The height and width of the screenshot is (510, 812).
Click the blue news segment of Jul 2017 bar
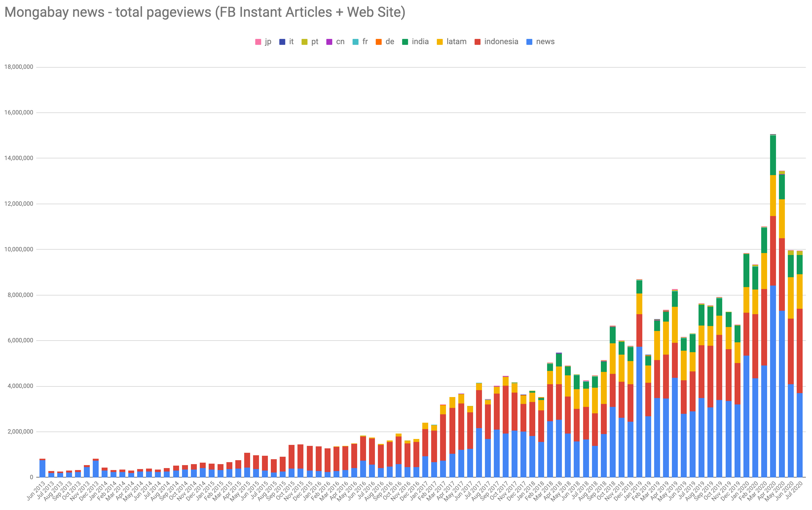479,452
